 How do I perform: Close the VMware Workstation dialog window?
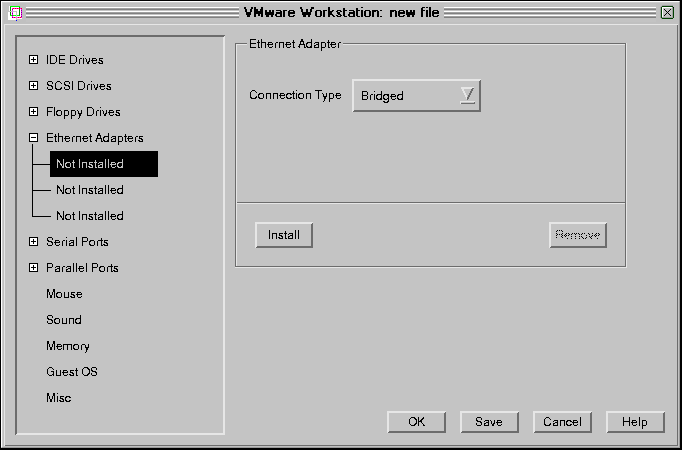[x=667, y=12]
